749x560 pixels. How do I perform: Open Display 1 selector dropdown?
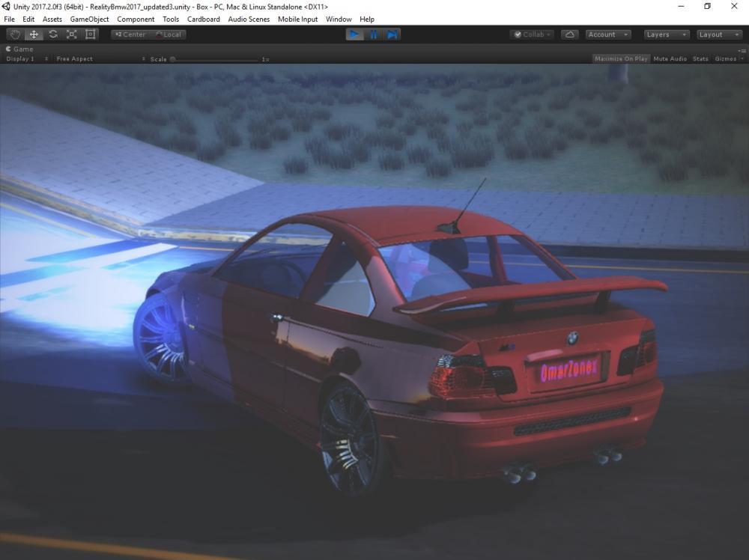26,58
